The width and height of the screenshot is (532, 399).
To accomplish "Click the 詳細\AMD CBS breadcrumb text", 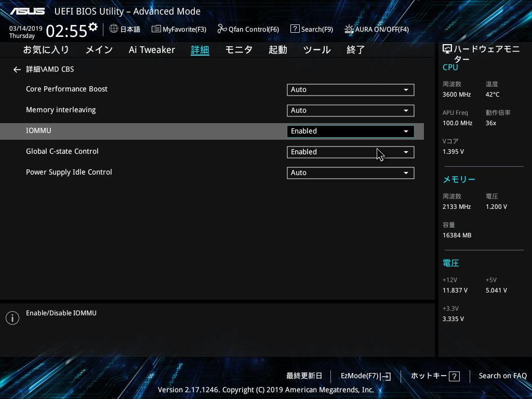I will [50, 69].
